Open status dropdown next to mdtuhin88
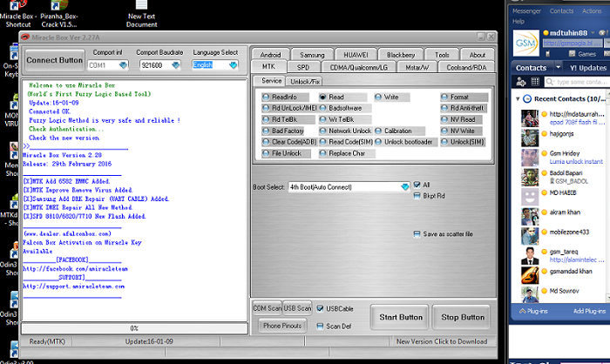The width and height of the screenshot is (610, 364). [x=593, y=33]
